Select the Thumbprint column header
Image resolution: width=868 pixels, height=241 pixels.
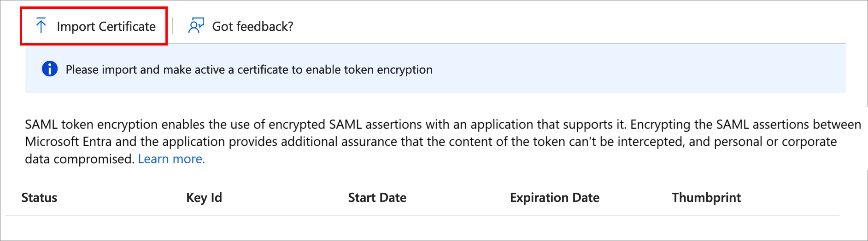click(x=706, y=198)
